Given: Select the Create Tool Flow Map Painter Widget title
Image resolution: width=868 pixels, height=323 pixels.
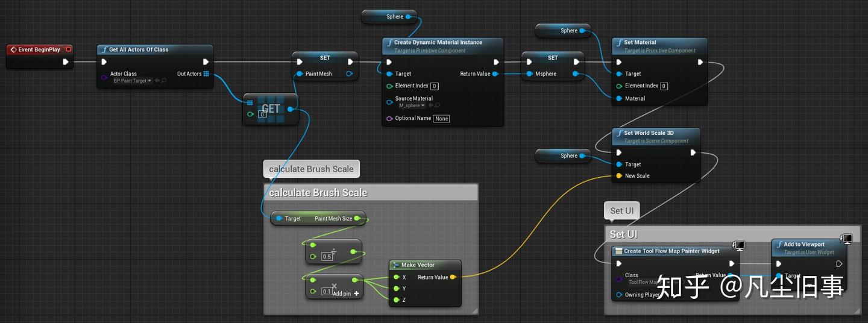Looking at the screenshot, I should 671,251.
